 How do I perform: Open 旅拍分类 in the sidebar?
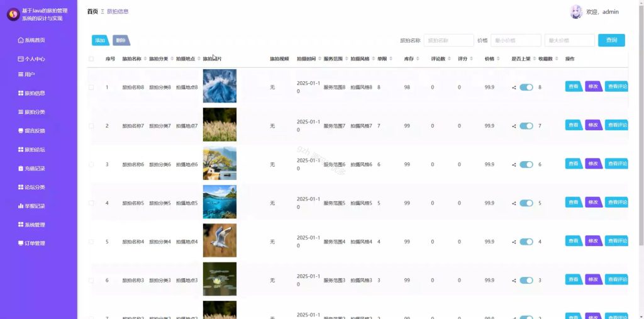(x=31, y=112)
